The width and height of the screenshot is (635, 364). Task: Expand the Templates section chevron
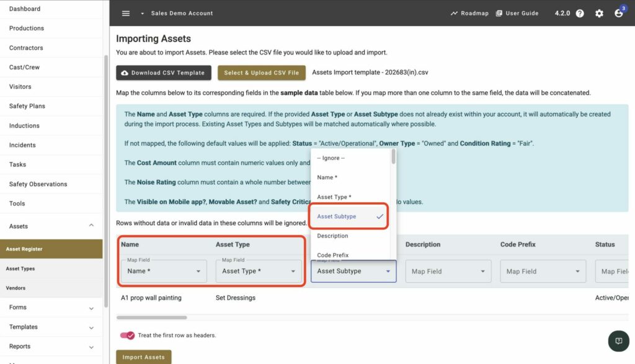pos(91,327)
